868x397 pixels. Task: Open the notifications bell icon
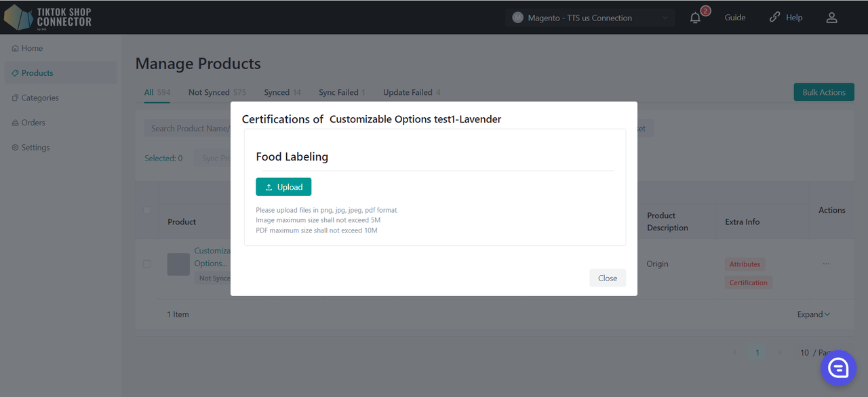(x=695, y=18)
